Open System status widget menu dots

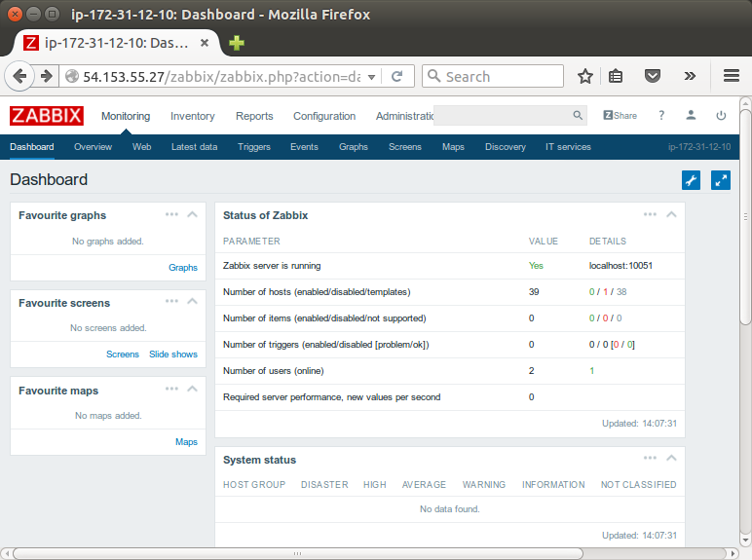(x=650, y=458)
